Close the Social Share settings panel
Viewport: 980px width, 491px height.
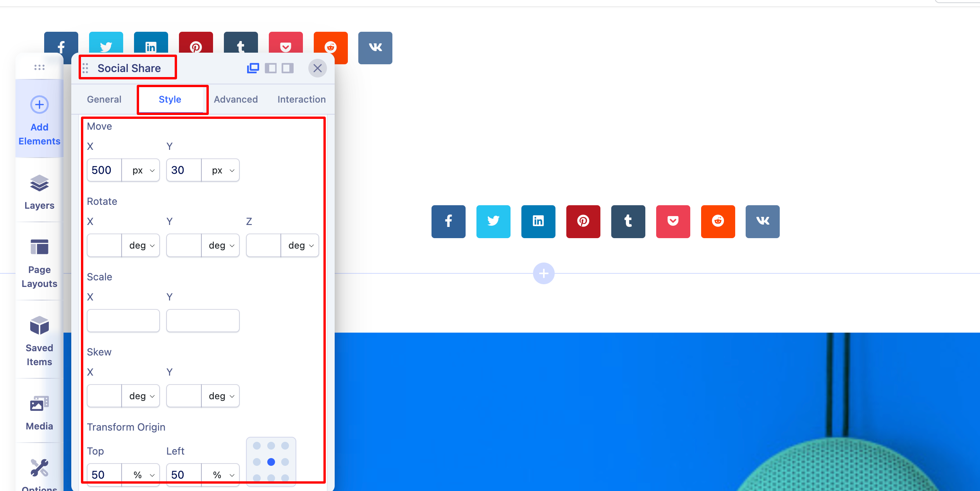pos(318,68)
